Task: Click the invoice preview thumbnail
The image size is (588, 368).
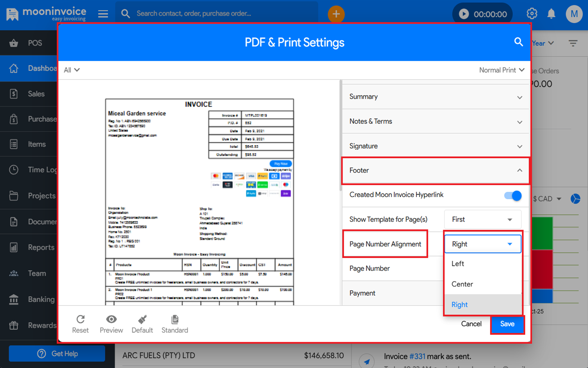Action: pos(199,201)
